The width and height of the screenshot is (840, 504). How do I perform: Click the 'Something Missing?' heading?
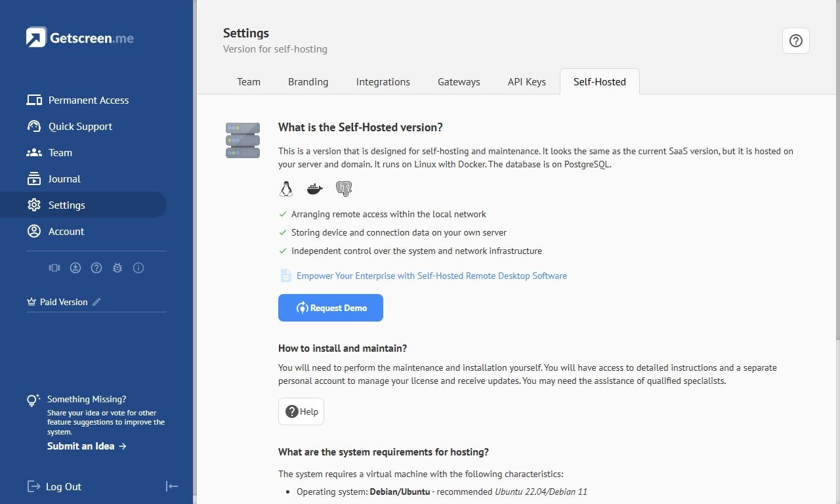[x=87, y=399]
